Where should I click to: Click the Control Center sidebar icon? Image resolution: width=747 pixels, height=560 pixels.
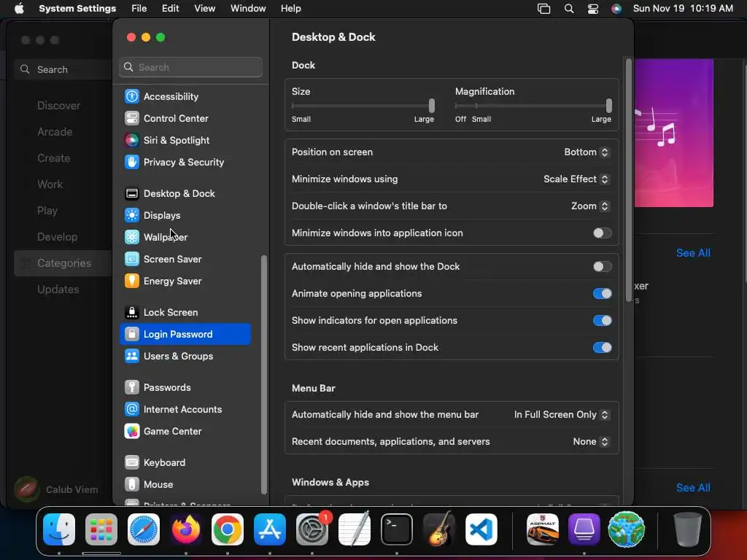(132, 118)
